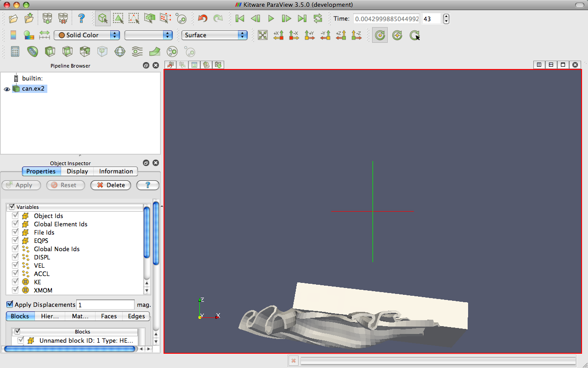
Task: Open the Surface representation dropdown
Action: (215, 35)
